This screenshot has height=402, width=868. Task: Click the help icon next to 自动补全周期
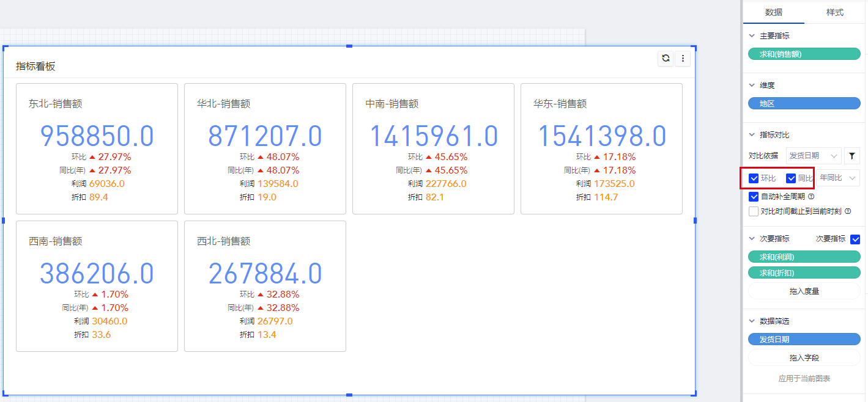(811, 197)
